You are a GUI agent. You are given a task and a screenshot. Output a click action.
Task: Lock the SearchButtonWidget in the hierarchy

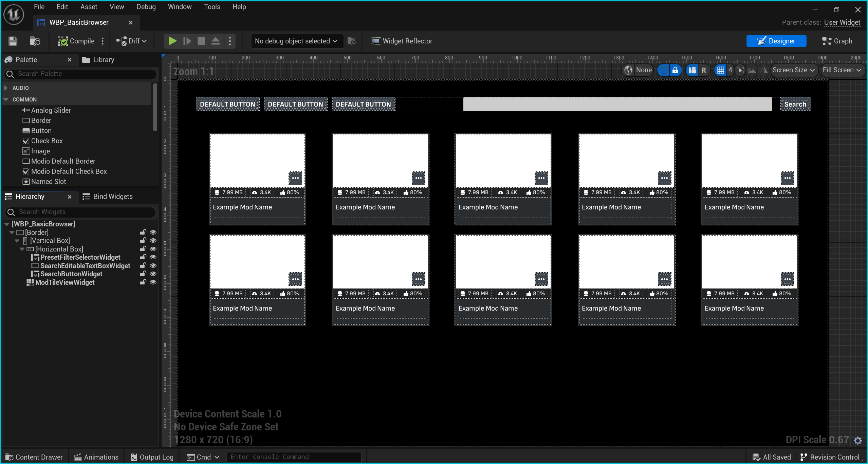(x=143, y=274)
